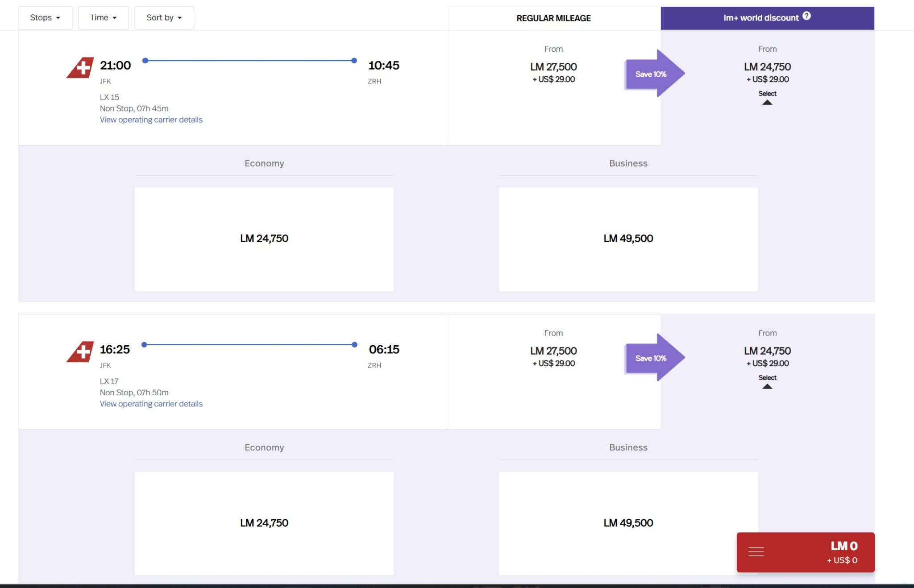Collapse the Select arrow for the 21:00 flight
Viewport: 914px width, 588px height.
(767, 102)
